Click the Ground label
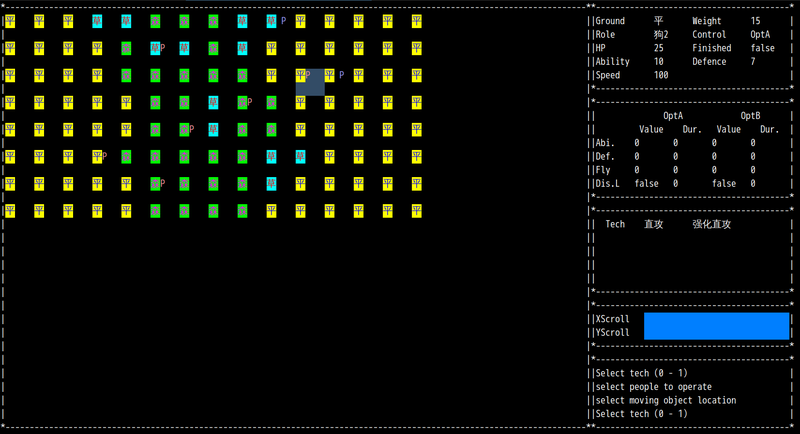The width and height of the screenshot is (800, 434). (610, 21)
